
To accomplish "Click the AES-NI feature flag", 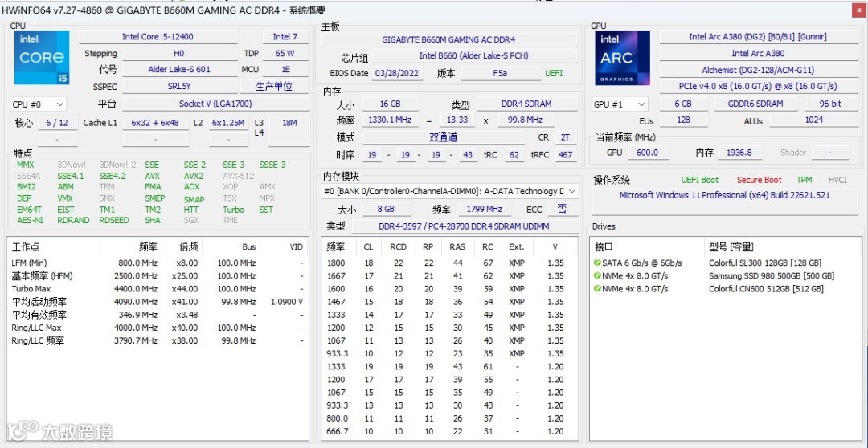I will (x=30, y=220).
